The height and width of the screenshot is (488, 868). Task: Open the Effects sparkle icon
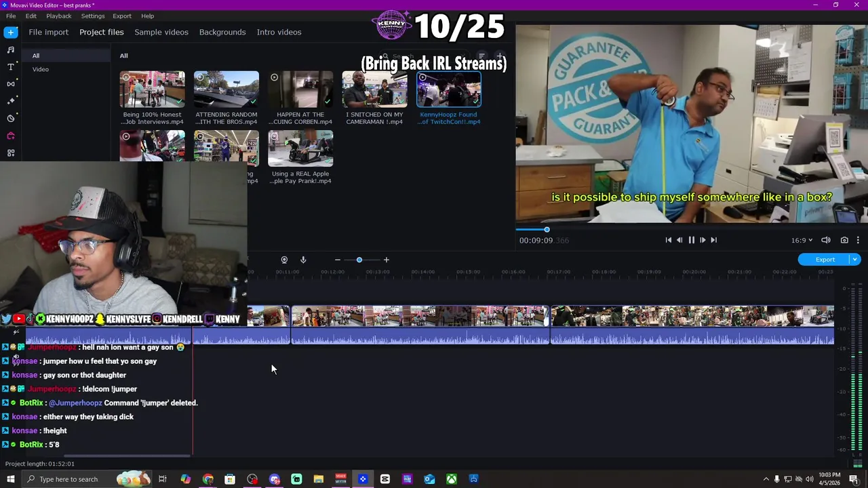click(10, 101)
